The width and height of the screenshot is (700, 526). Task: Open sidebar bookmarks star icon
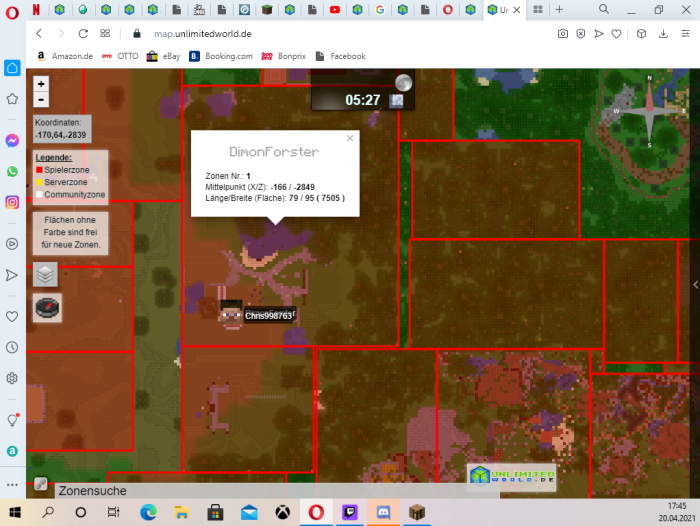tap(12, 99)
